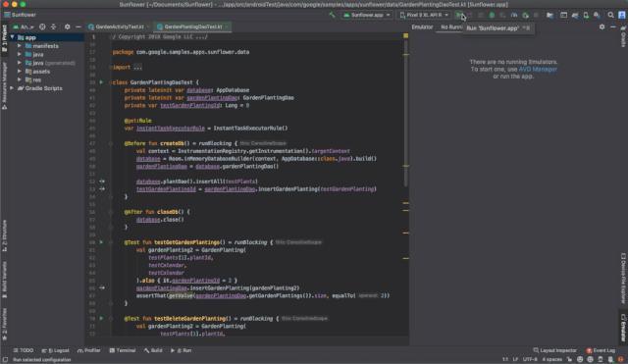The height and width of the screenshot is (364, 628).
Task: Open the Run tool window
Action: click(182, 350)
